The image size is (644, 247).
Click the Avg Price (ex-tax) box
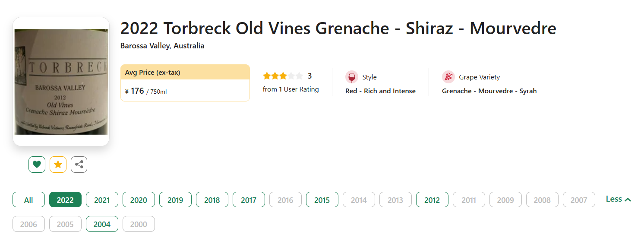tap(185, 83)
